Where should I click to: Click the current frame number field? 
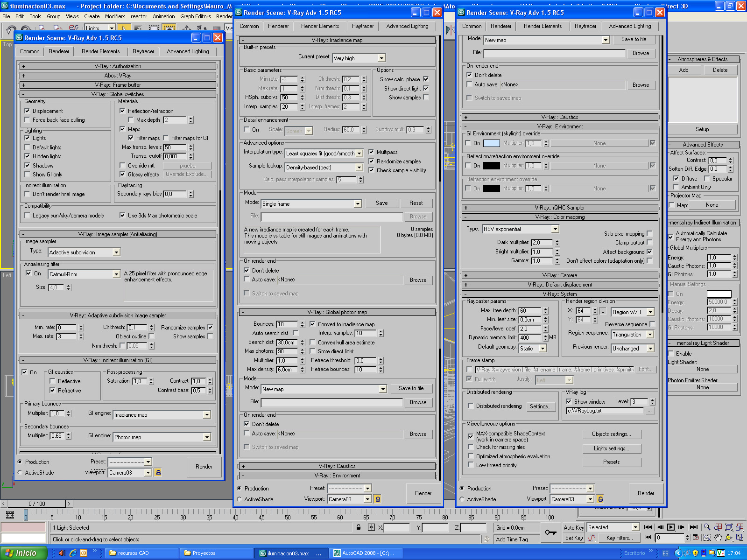pos(670,538)
